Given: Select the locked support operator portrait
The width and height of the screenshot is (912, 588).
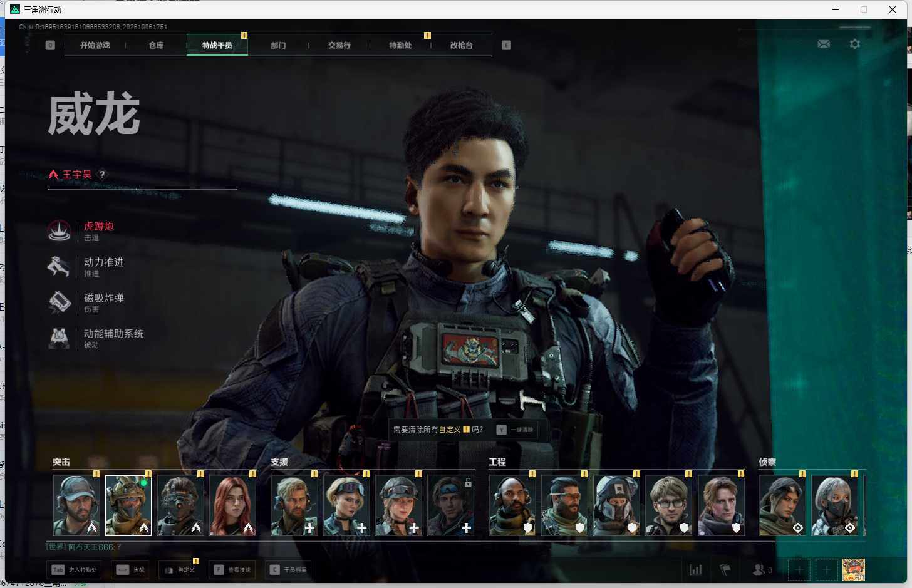Looking at the screenshot, I should click(x=450, y=505).
